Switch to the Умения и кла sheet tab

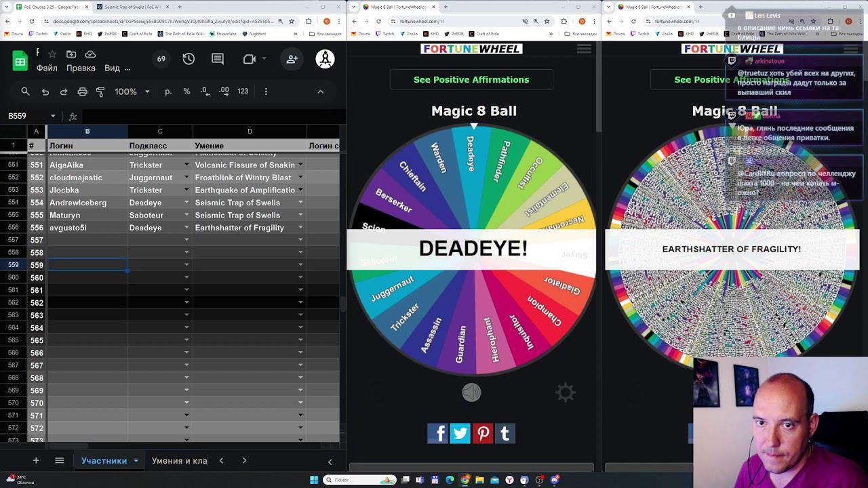click(x=179, y=460)
